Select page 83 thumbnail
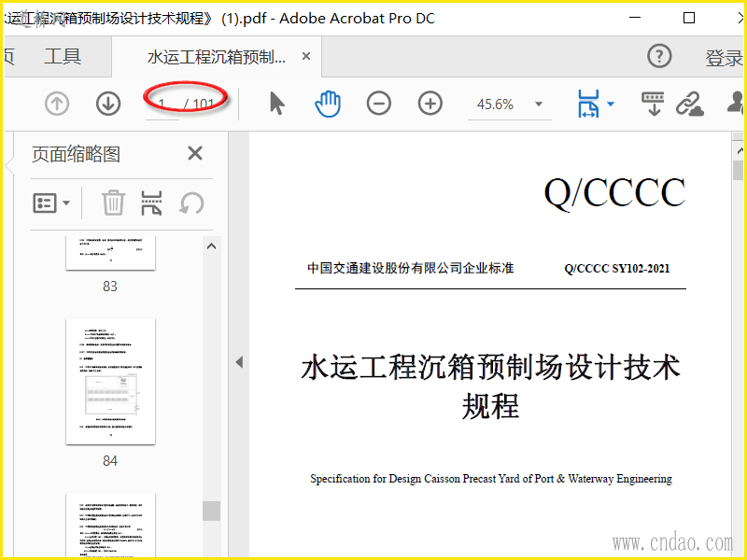 (x=110, y=253)
